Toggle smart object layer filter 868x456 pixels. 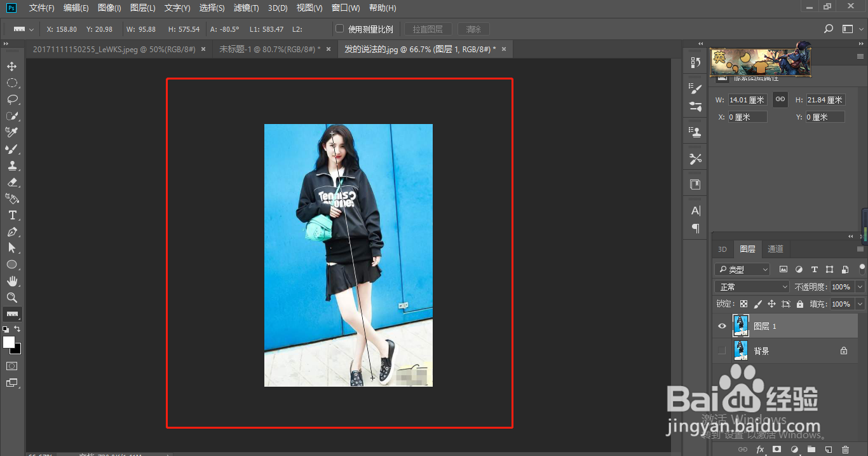(x=844, y=270)
